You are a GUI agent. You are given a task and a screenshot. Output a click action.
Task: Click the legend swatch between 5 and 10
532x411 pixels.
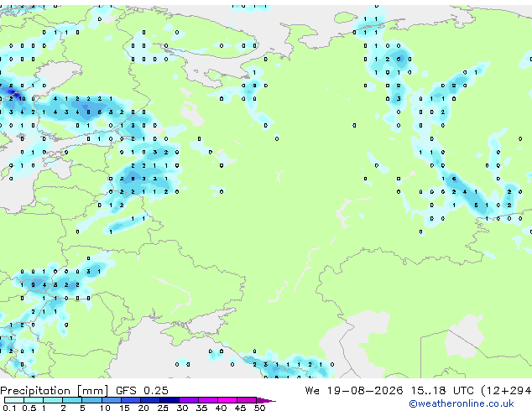click(x=91, y=400)
